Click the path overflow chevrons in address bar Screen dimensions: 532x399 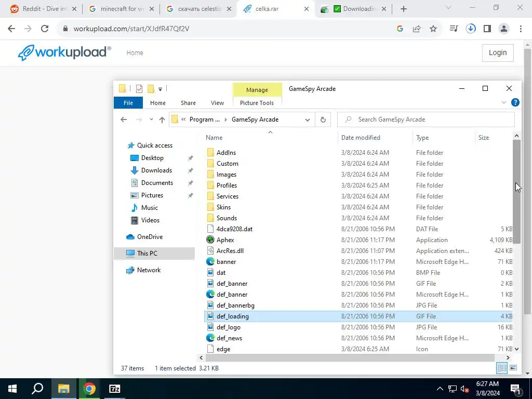[183, 119]
